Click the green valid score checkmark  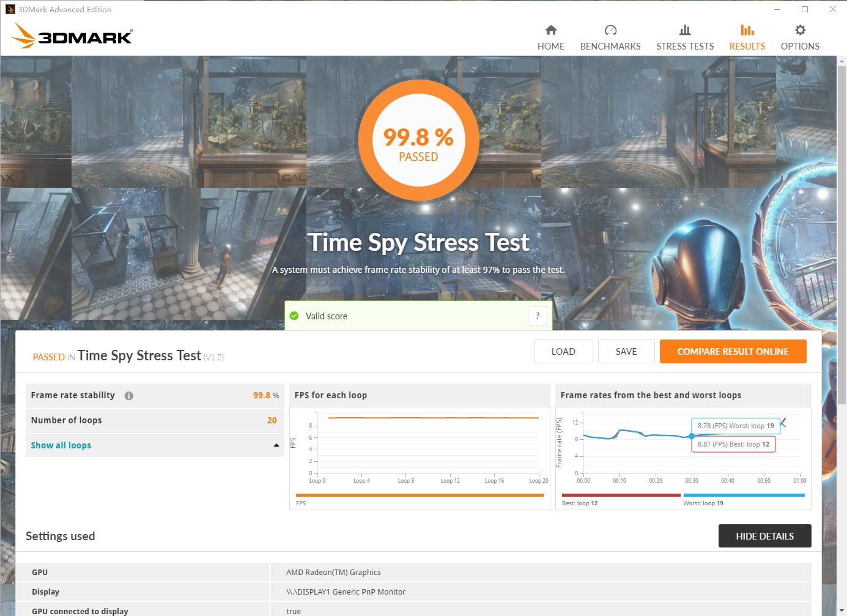tap(294, 316)
